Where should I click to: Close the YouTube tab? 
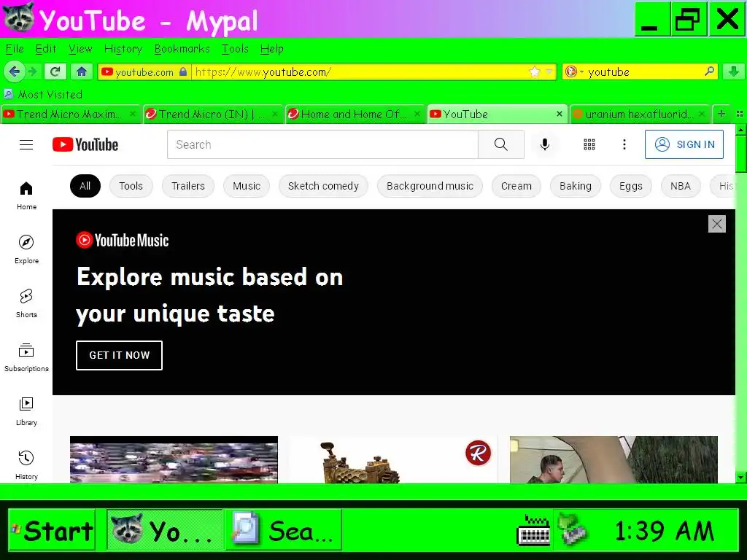(560, 114)
